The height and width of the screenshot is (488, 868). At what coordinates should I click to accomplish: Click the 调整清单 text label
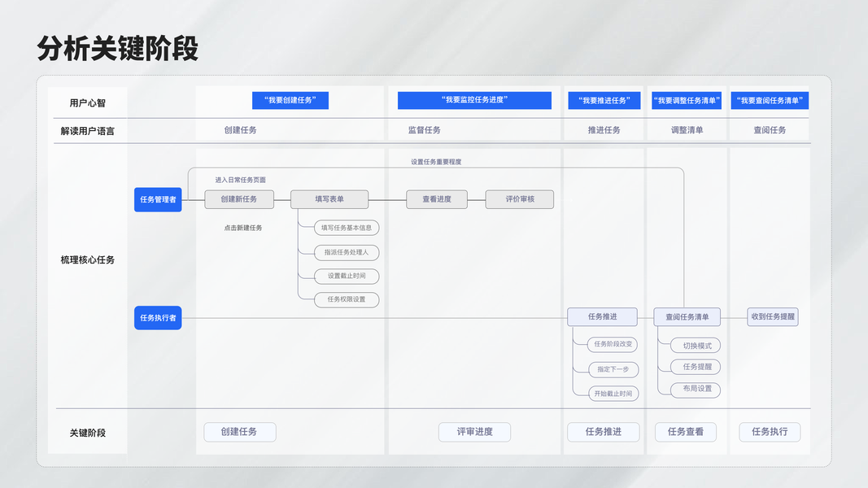click(x=687, y=130)
